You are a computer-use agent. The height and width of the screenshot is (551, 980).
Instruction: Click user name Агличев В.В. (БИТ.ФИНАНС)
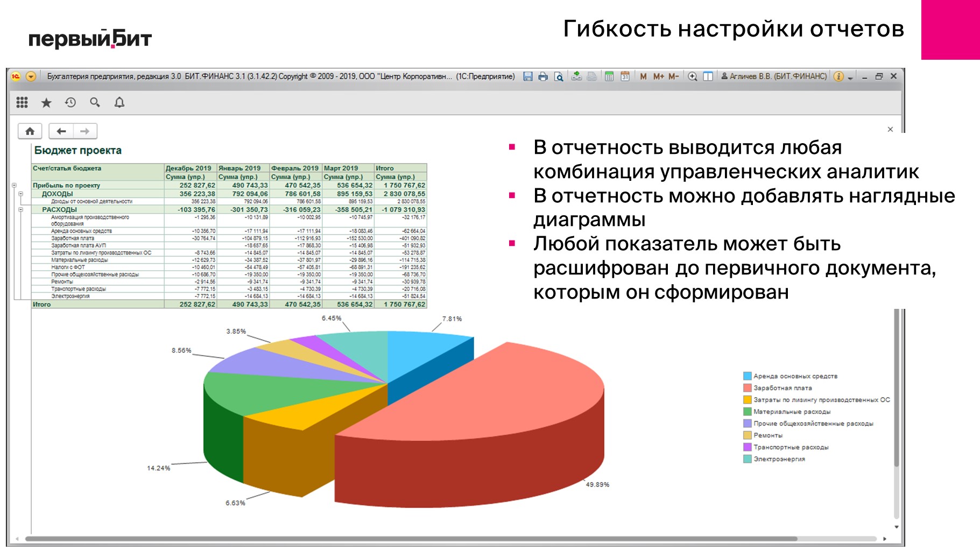coord(774,76)
